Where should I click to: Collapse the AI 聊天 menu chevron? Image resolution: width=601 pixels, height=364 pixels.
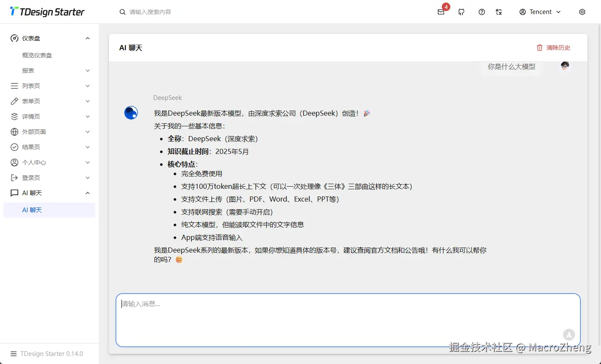point(88,193)
